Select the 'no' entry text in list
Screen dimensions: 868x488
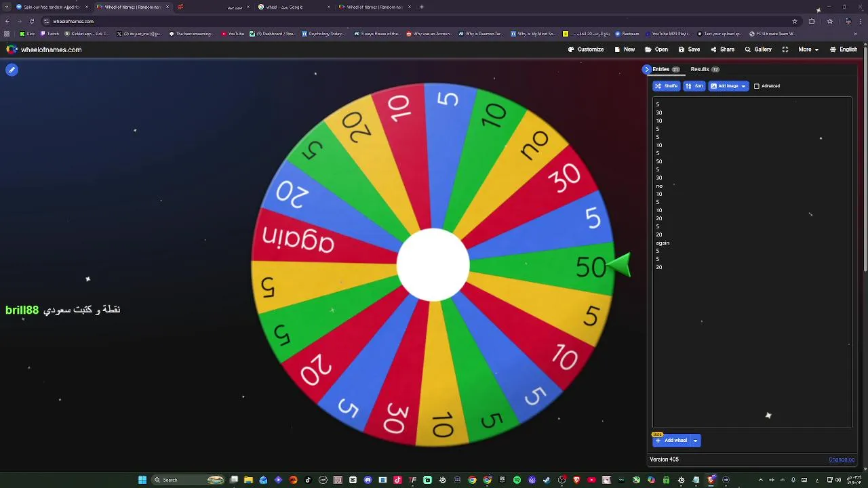point(659,186)
